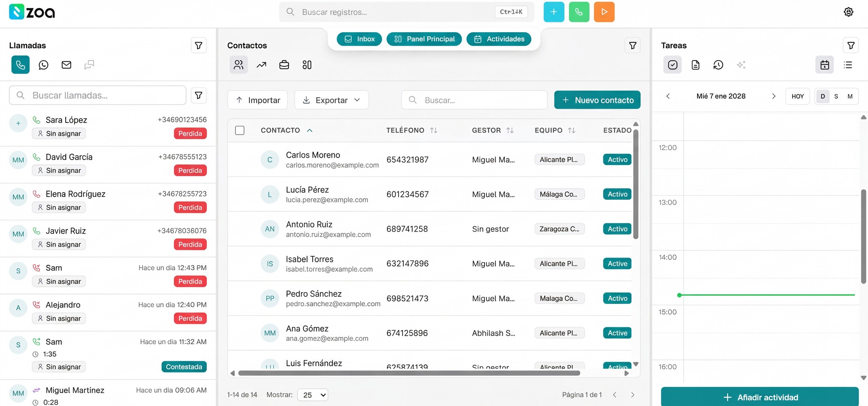Click the Tareas calendar vertical scrollbar

pyautogui.click(x=863, y=236)
